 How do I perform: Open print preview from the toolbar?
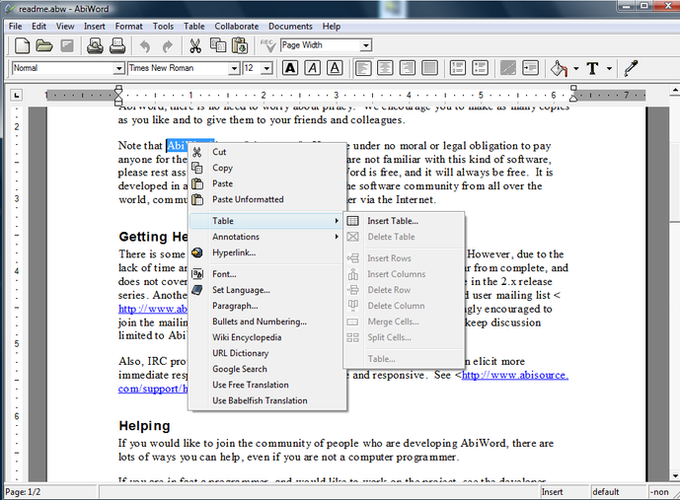point(95,45)
